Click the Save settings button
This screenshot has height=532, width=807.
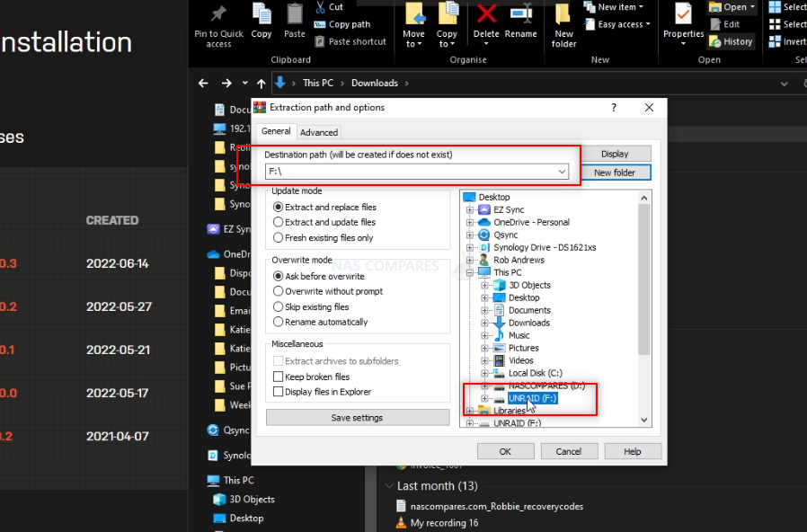pos(357,418)
